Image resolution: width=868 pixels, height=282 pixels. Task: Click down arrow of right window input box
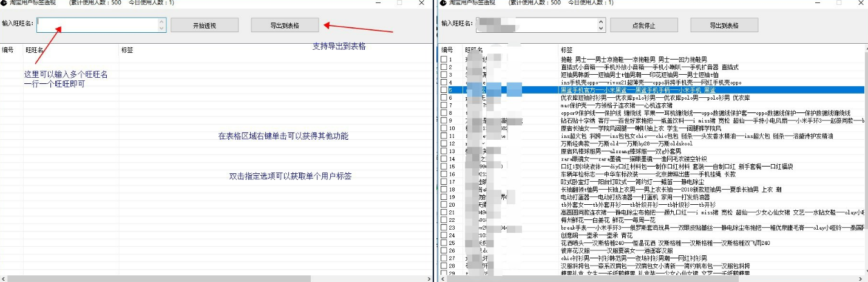pos(601,28)
